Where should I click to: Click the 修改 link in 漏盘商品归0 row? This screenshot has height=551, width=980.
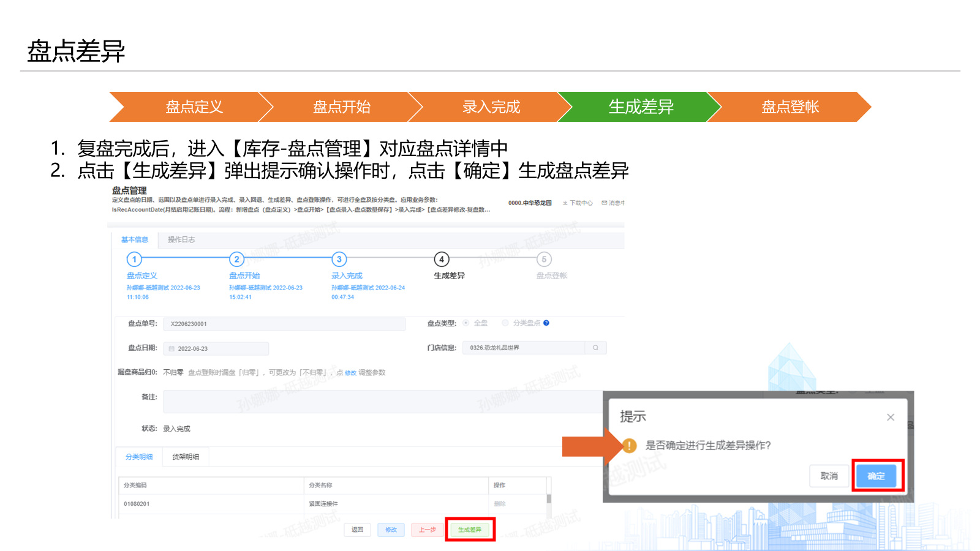click(x=350, y=373)
